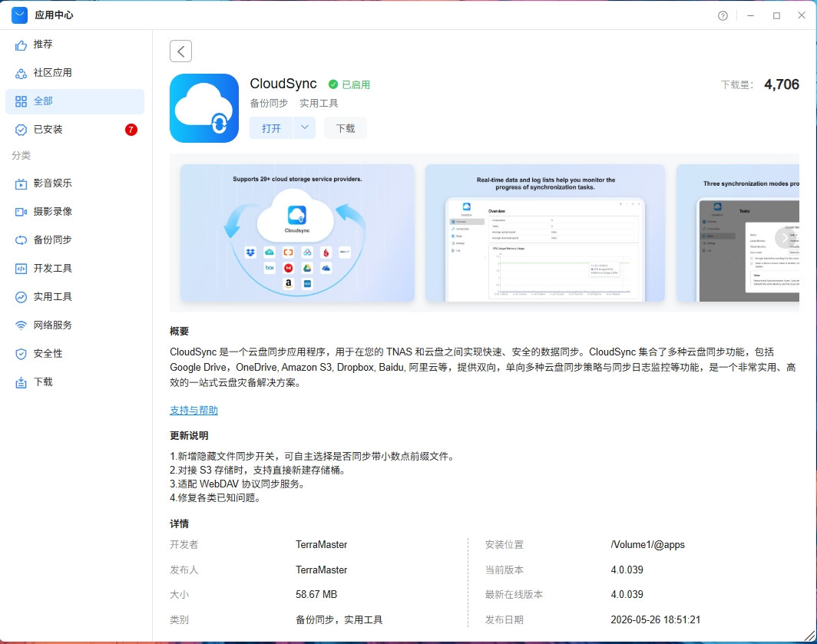Screen dimensions: 817x644
Task: Click the shield icon for 安全性
Action: [x=21, y=354]
